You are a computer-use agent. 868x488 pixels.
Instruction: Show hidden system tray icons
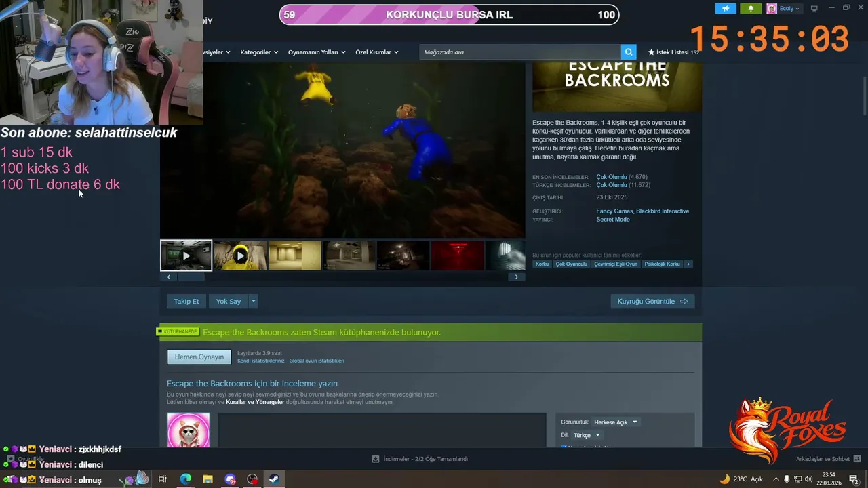coord(776,479)
